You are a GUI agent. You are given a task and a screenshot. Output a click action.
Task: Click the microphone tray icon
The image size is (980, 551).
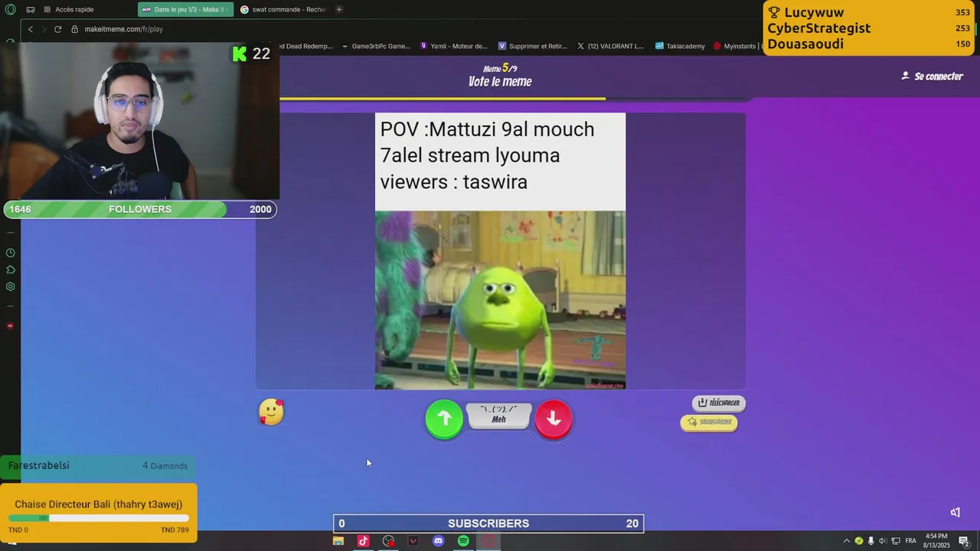[x=871, y=541]
